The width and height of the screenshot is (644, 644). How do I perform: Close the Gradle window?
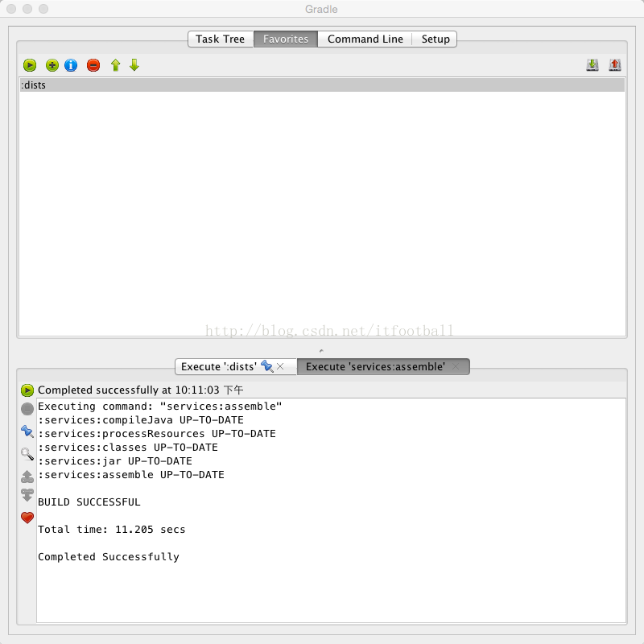[x=11, y=9]
